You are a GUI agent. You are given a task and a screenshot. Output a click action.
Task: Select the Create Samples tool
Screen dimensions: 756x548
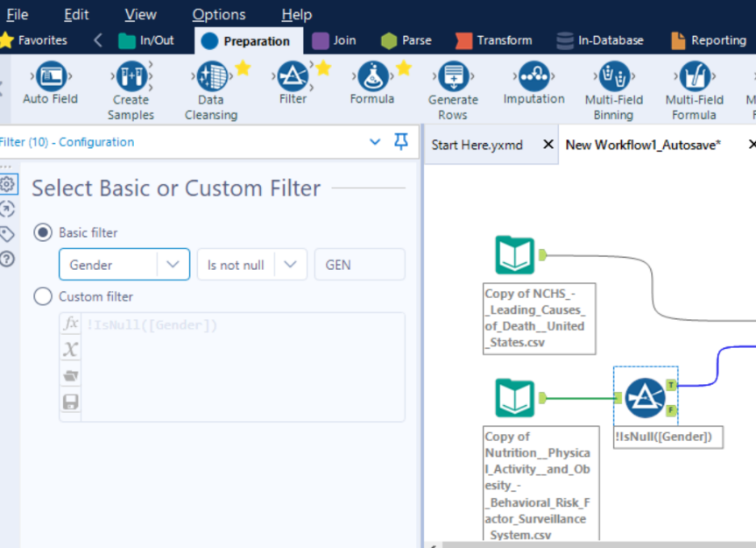(131, 77)
